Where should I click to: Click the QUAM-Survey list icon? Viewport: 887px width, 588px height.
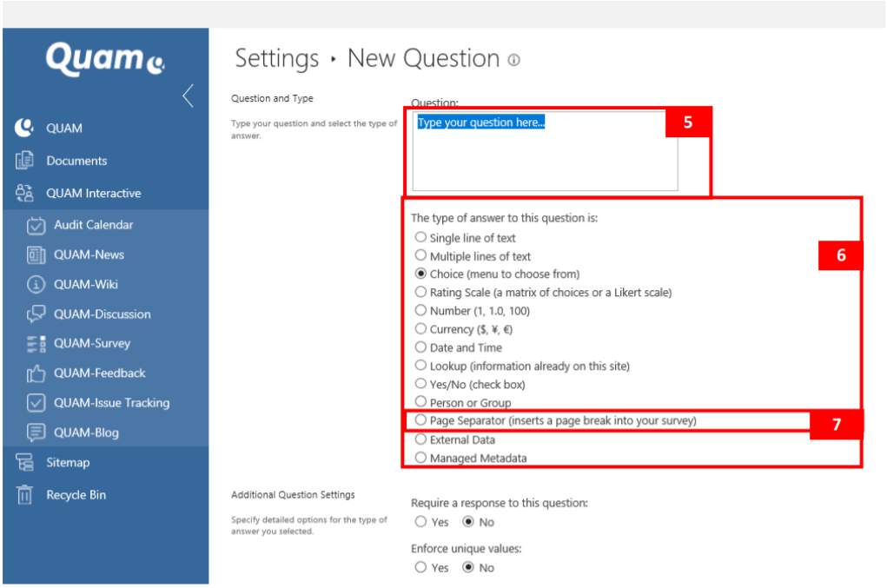coord(36,343)
